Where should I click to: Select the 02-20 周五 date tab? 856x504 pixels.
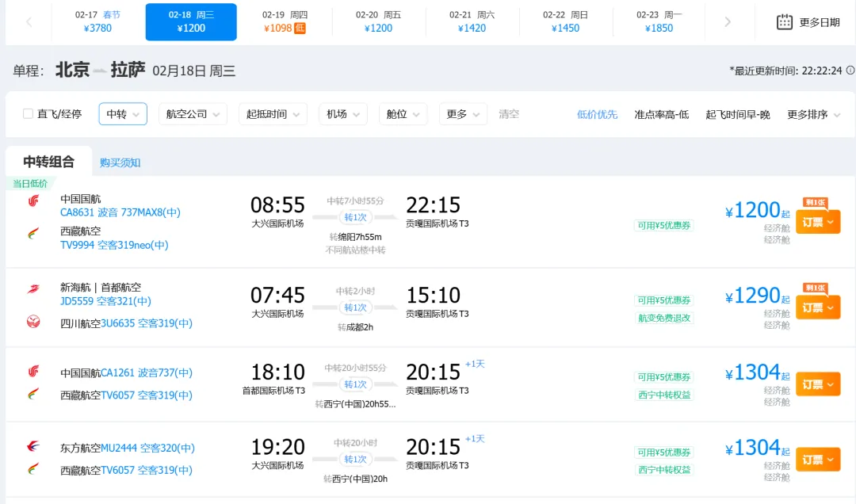coord(378,22)
